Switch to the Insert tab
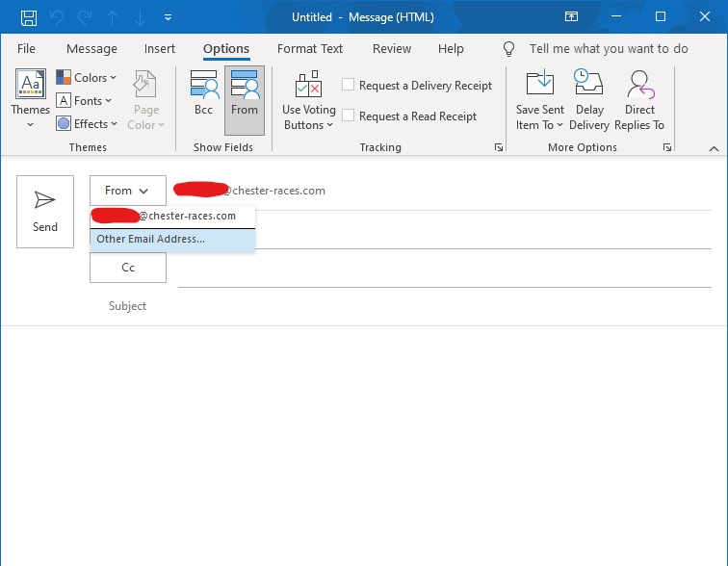728x566 pixels. 160,49
